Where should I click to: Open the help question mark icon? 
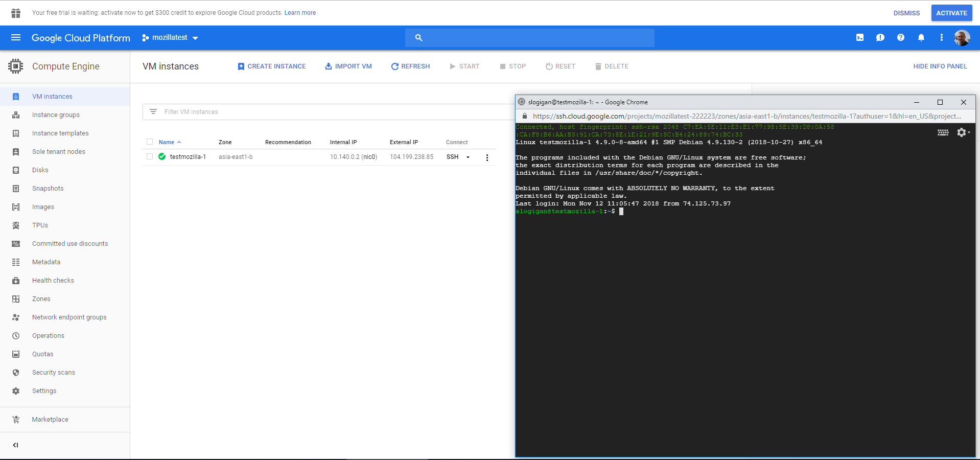(901, 37)
